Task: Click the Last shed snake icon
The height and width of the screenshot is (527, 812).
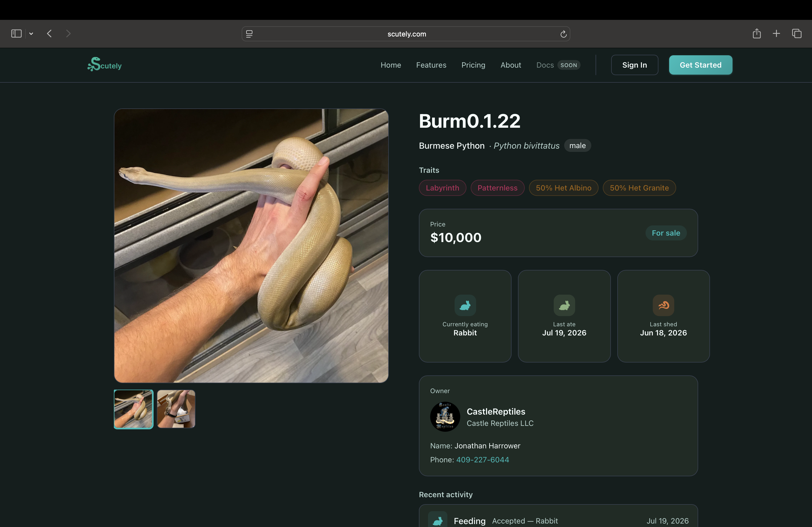Action: click(663, 305)
